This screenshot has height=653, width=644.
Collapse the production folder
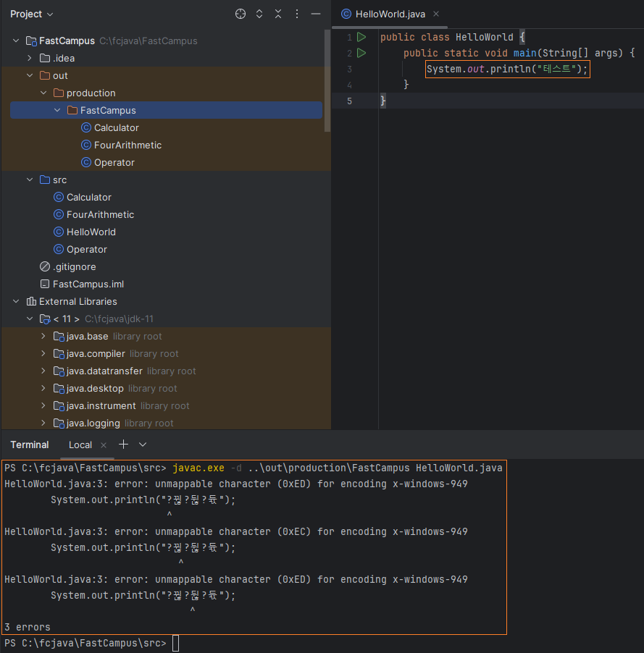(x=43, y=93)
